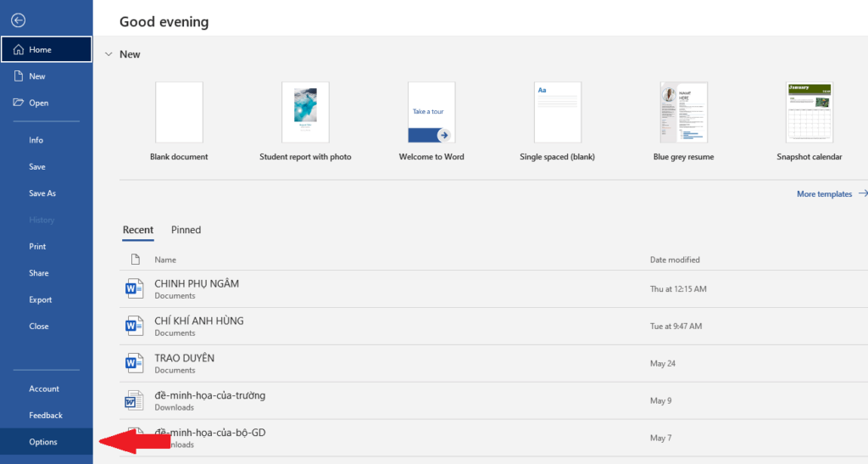Click the Thu at 12:15 AM date
Viewport: 868px width, 464px height.
(x=678, y=289)
